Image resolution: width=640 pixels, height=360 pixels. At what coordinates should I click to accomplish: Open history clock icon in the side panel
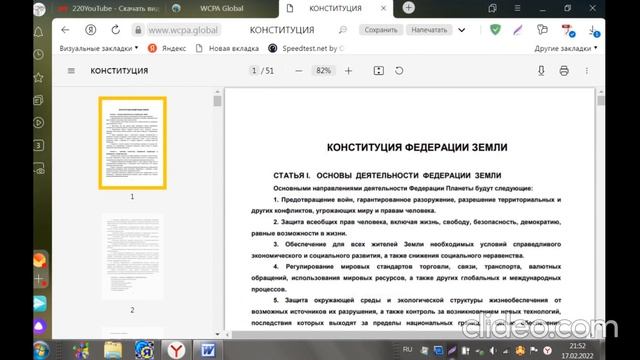tap(39, 54)
